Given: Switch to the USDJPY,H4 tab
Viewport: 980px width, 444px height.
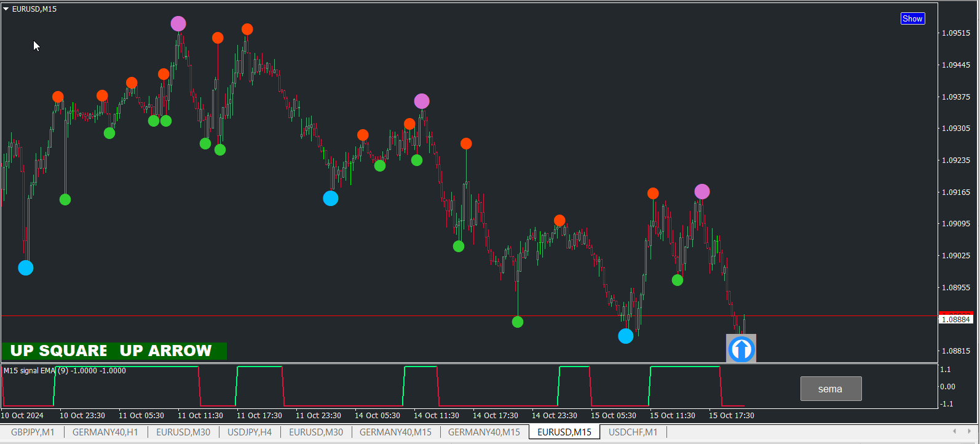Looking at the screenshot, I should [x=250, y=432].
